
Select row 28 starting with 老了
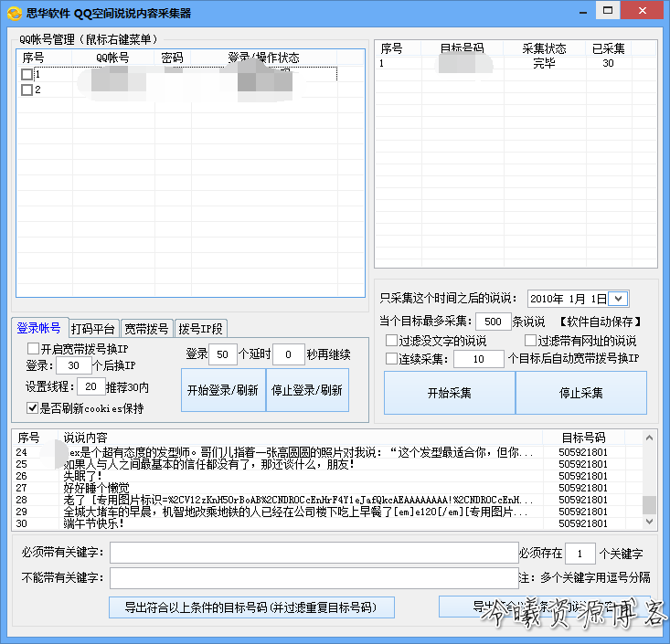[327, 500]
